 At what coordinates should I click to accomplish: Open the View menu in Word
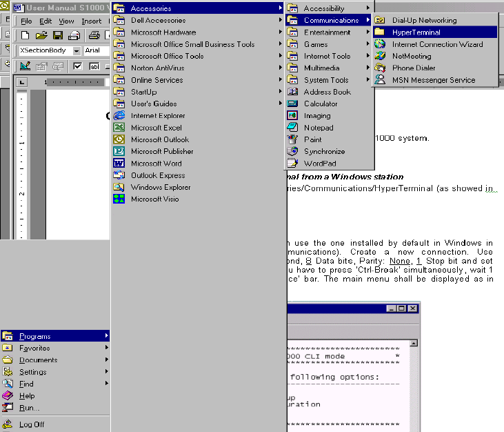coord(66,21)
